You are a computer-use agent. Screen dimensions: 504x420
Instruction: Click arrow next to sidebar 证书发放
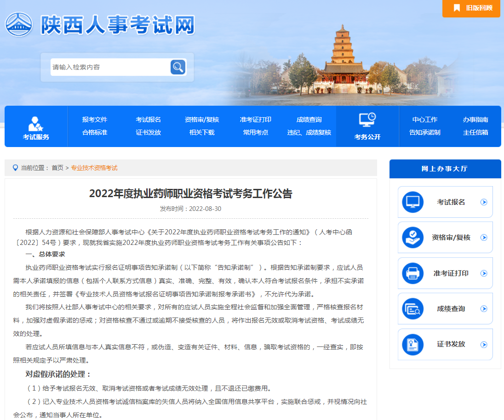[483, 344]
